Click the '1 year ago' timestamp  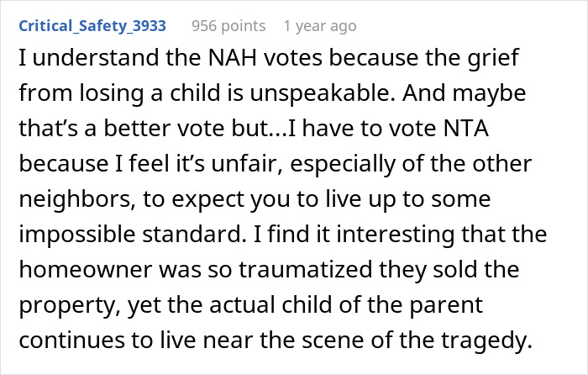click(x=320, y=25)
